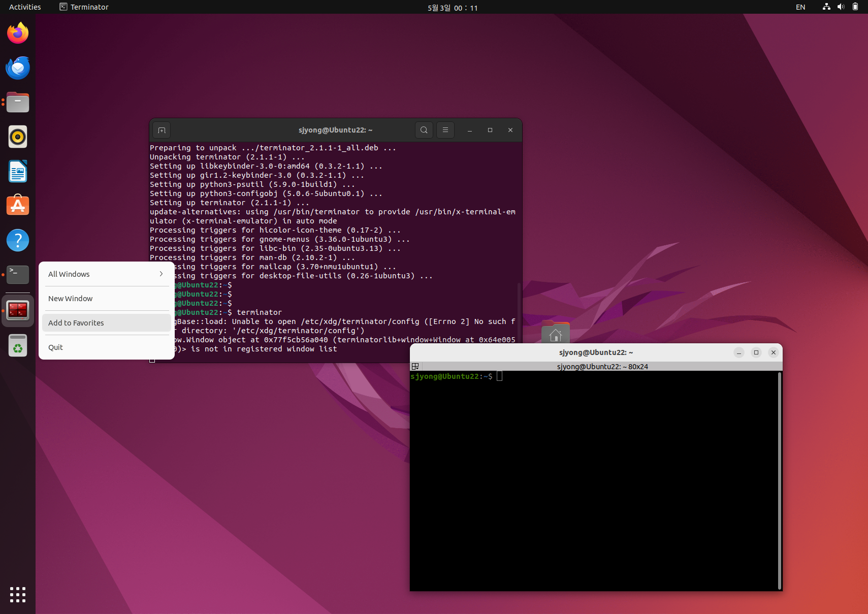Open the clock and calendar in top bar
Image resolution: width=868 pixels, height=614 pixels.
(453, 8)
